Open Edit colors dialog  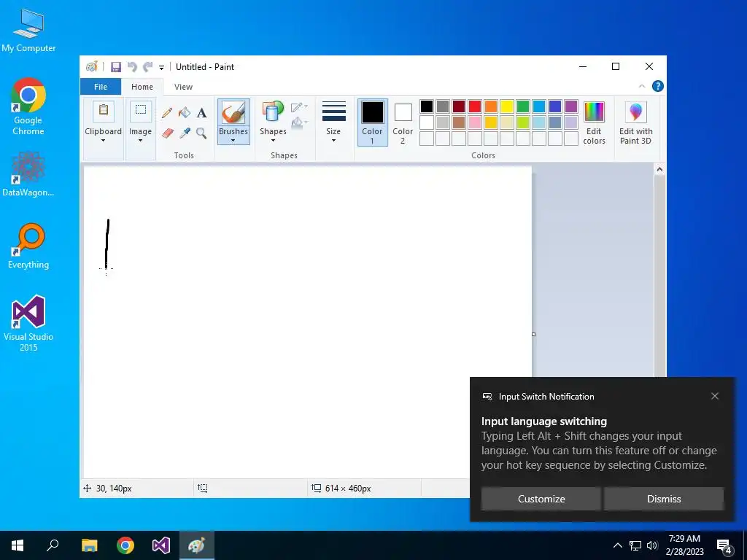coord(594,122)
